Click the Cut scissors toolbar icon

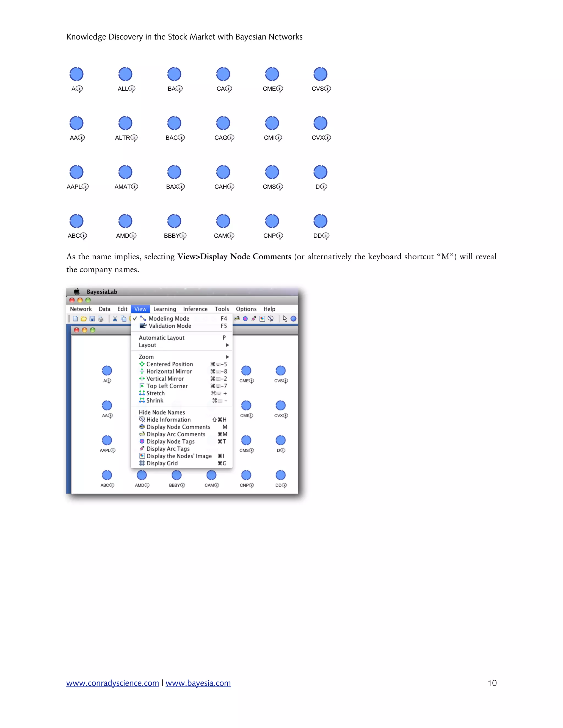point(115,319)
